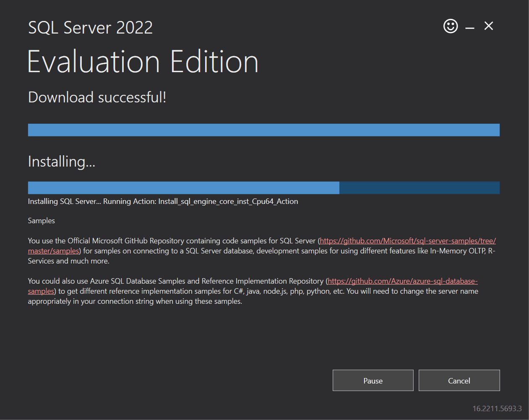529x420 pixels.
Task: Click the 'Running Action' install status line
Action: [x=163, y=201]
